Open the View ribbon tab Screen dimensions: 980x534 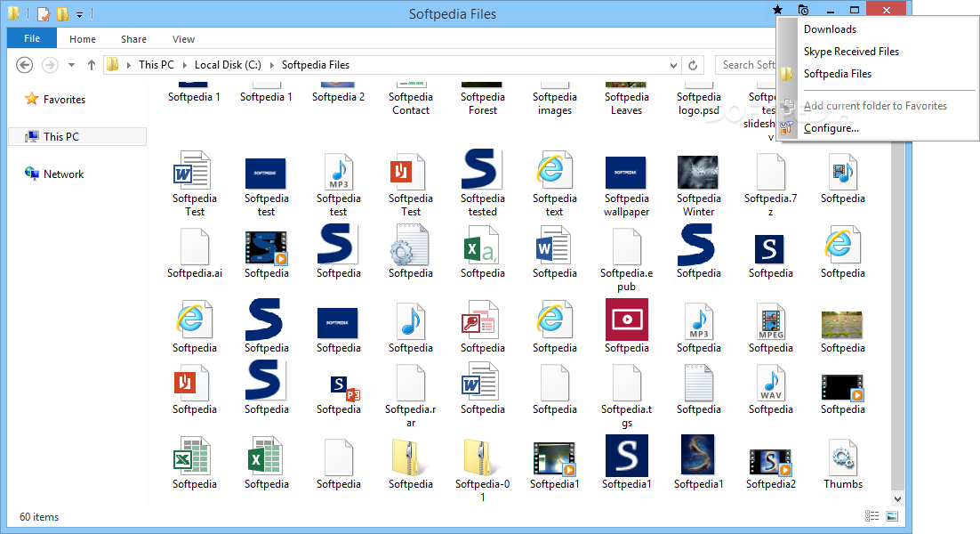pos(183,39)
